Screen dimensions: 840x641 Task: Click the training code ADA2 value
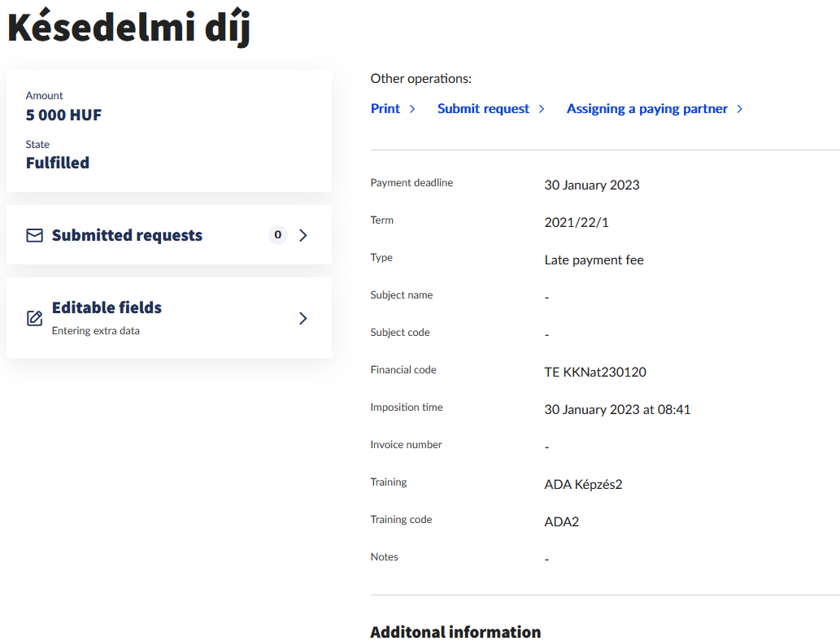pyautogui.click(x=561, y=522)
